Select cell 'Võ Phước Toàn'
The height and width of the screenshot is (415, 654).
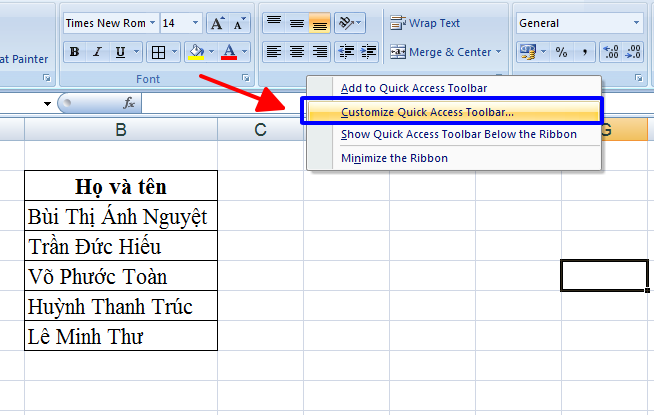point(121,276)
